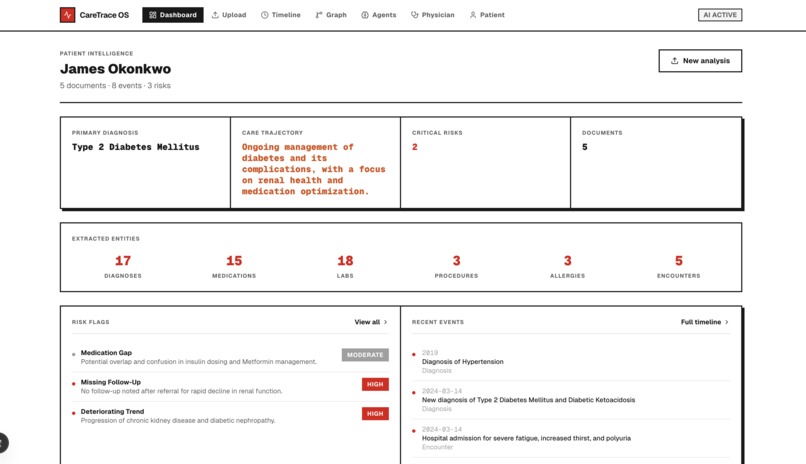Click the Dashboard grid icon in the nav
The height and width of the screenshot is (464, 806).
point(153,15)
